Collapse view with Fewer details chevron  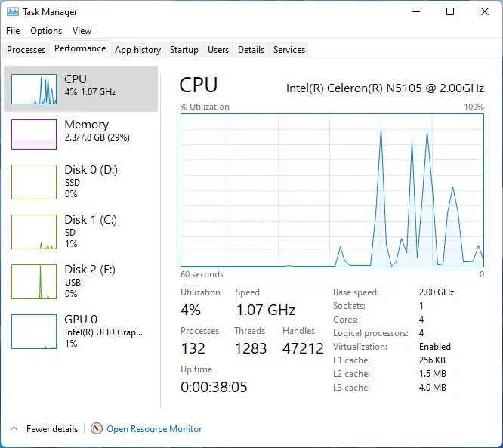(x=14, y=428)
